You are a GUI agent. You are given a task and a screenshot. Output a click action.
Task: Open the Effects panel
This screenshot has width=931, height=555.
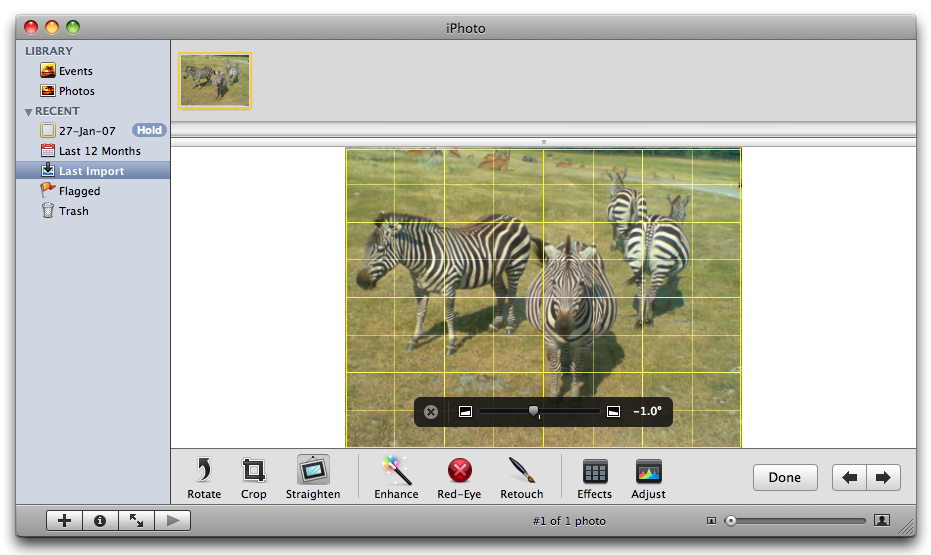(594, 472)
